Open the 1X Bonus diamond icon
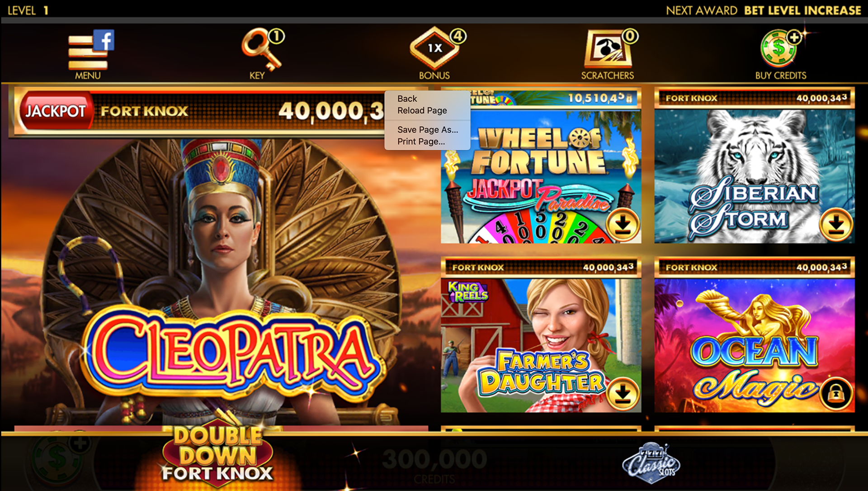Image resolution: width=868 pixels, height=491 pixels. click(434, 48)
